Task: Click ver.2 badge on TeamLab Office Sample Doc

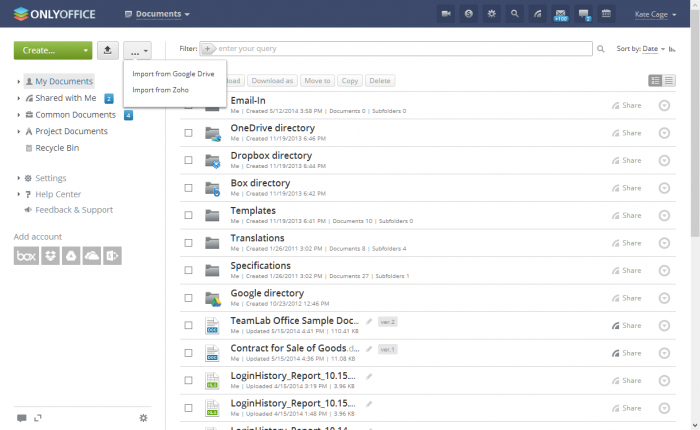Action: point(388,321)
